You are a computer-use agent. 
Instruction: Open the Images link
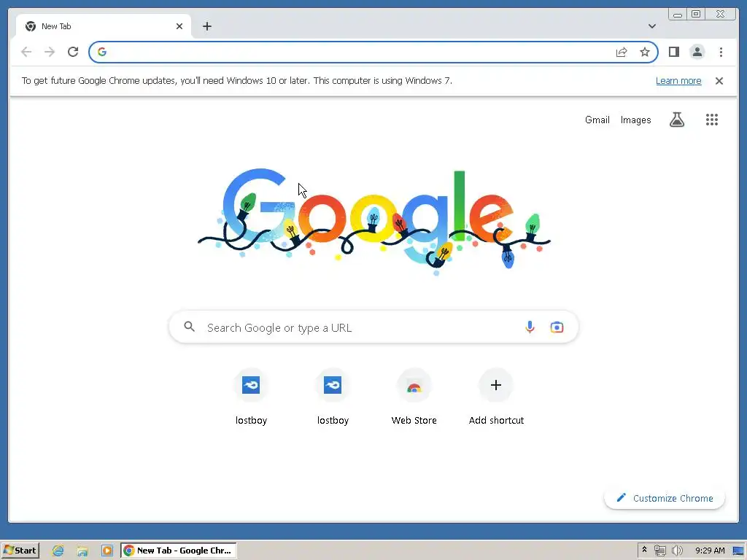point(635,120)
